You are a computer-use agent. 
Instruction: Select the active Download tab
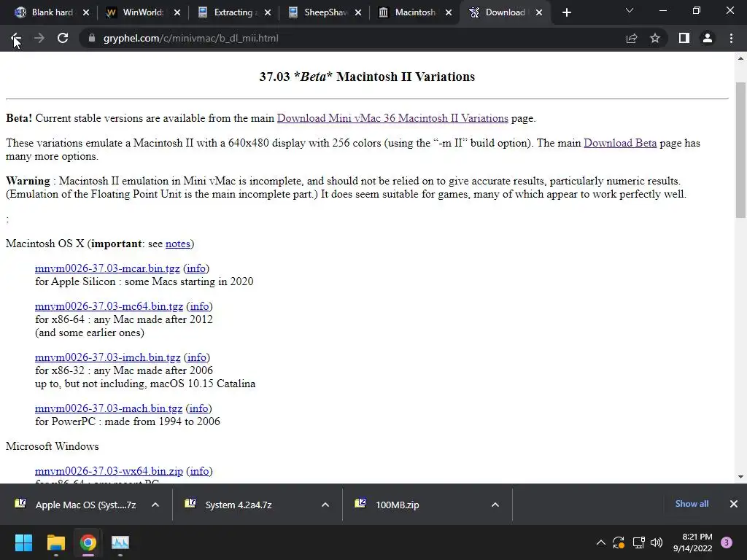coord(505,12)
